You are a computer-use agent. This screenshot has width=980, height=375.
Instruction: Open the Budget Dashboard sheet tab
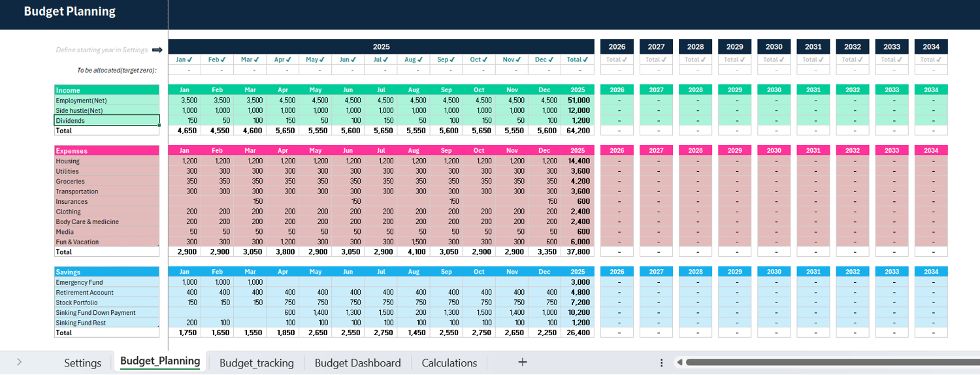pyautogui.click(x=357, y=363)
